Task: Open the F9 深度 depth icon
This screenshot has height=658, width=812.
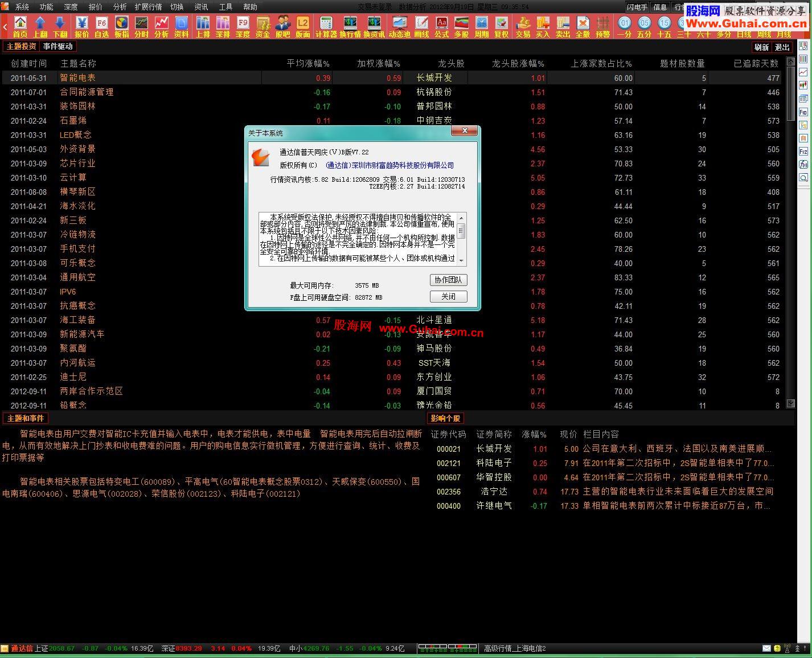Action: (x=243, y=27)
